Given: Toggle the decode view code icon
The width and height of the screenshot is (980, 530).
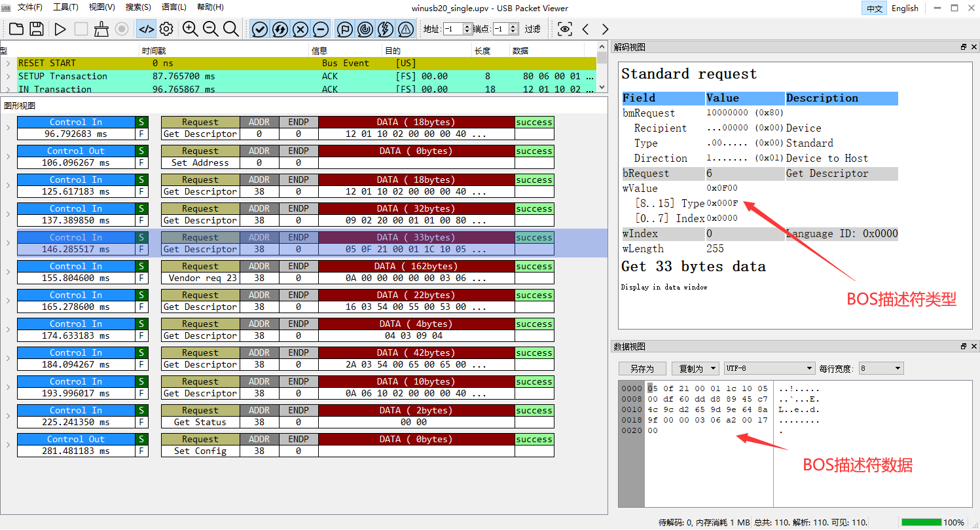Looking at the screenshot, I should (x=146, y=29).
